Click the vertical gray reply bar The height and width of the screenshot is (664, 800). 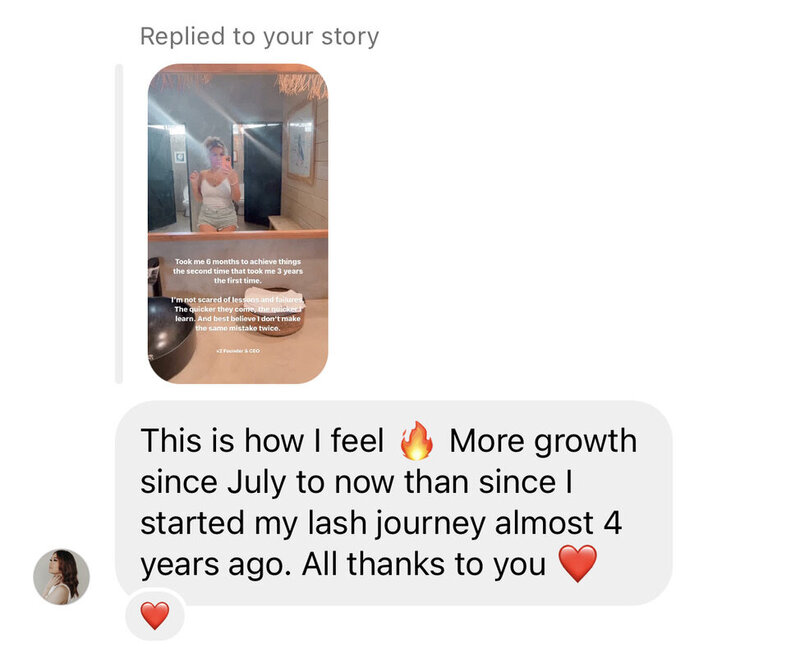119,224
